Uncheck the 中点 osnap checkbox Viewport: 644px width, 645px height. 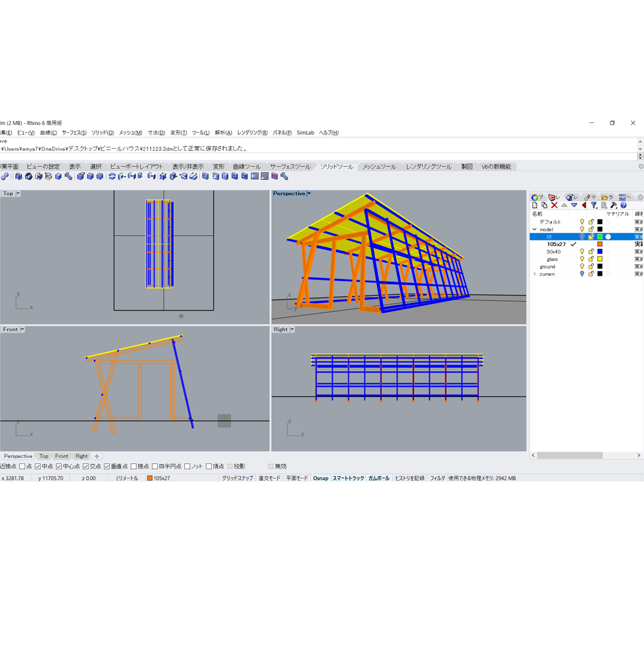click(x=38, y=467)
